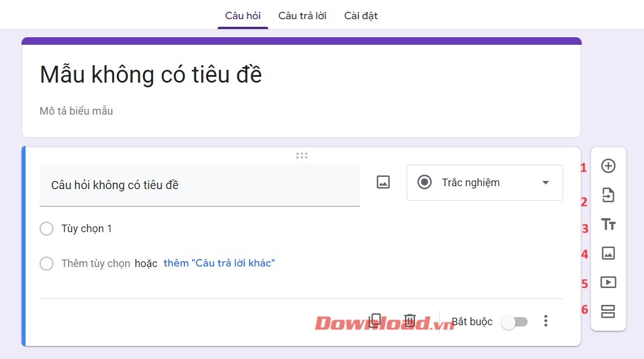Switch to the Câu trả lời tab
Image resolution: width=644 pixels, height=359 pixels.
coord(303,16)
